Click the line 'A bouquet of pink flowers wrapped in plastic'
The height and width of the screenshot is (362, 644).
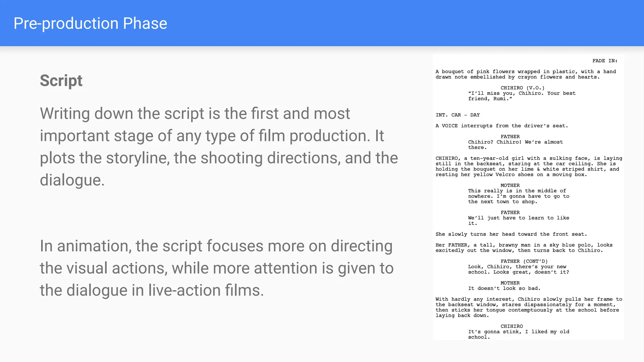(526, 74)
